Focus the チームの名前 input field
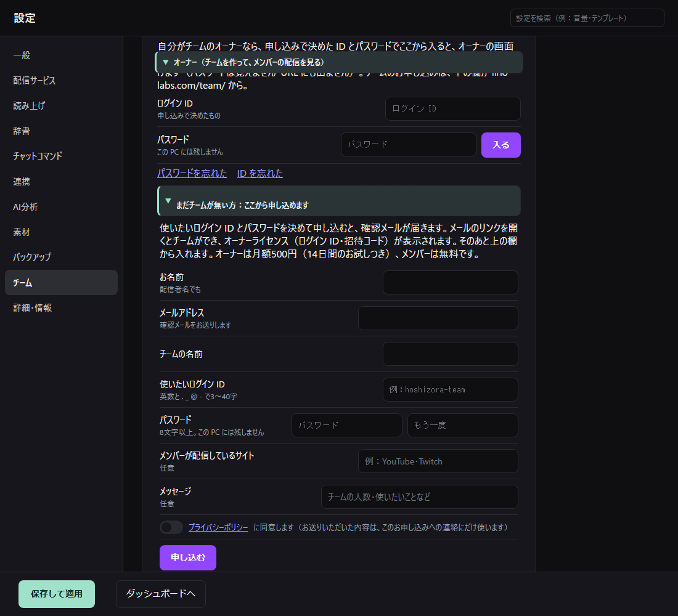678x616 pixels. 450,354
